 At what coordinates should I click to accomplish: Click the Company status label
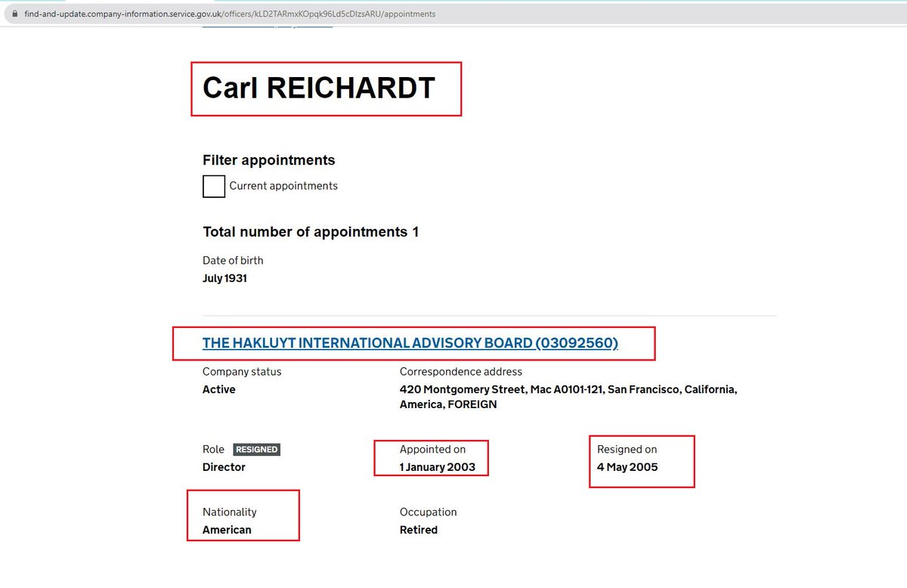click(x=242, y=372)
